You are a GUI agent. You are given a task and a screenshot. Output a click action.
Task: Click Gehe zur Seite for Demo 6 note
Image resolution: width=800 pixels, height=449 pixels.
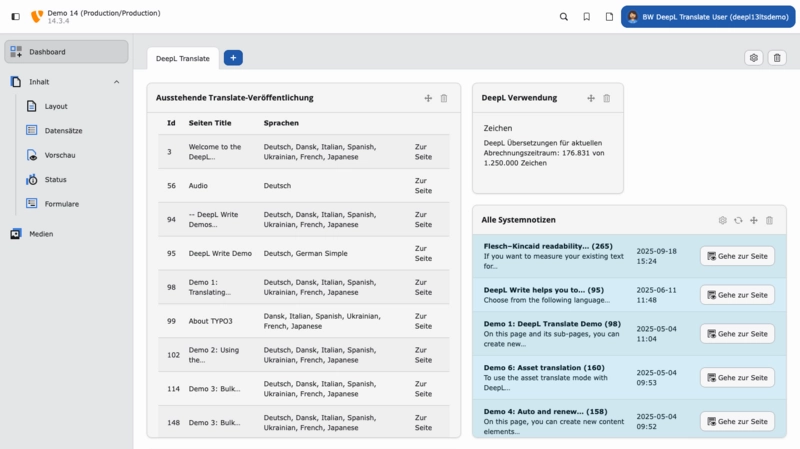click(737, 378)
